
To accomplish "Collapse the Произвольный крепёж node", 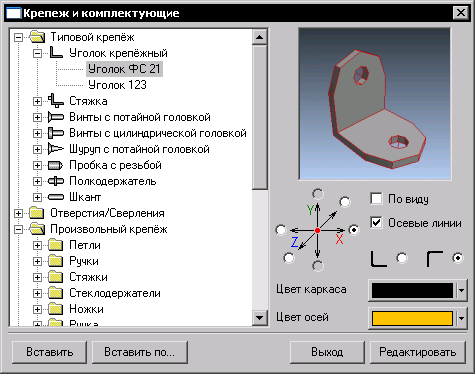I will click(x=19, y=229).
